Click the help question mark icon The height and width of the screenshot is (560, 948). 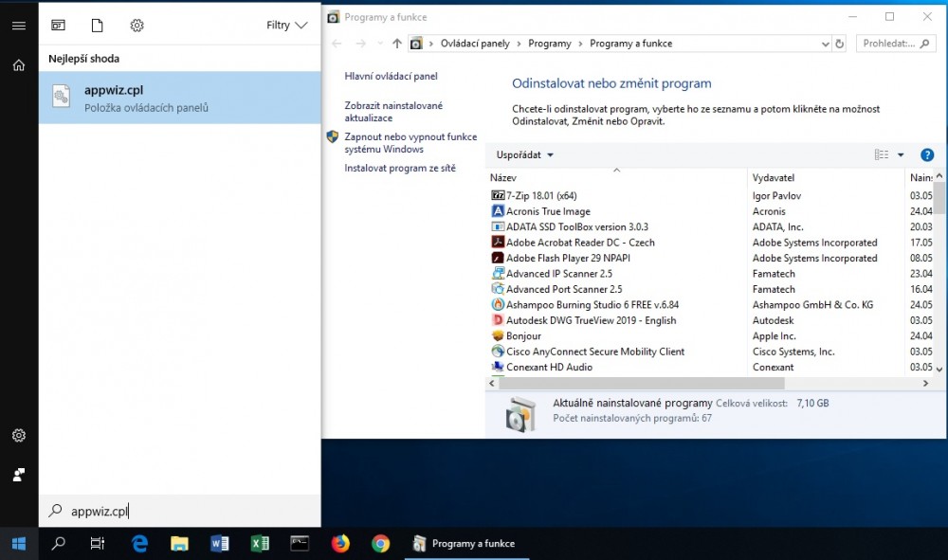[x=927, y=155]
